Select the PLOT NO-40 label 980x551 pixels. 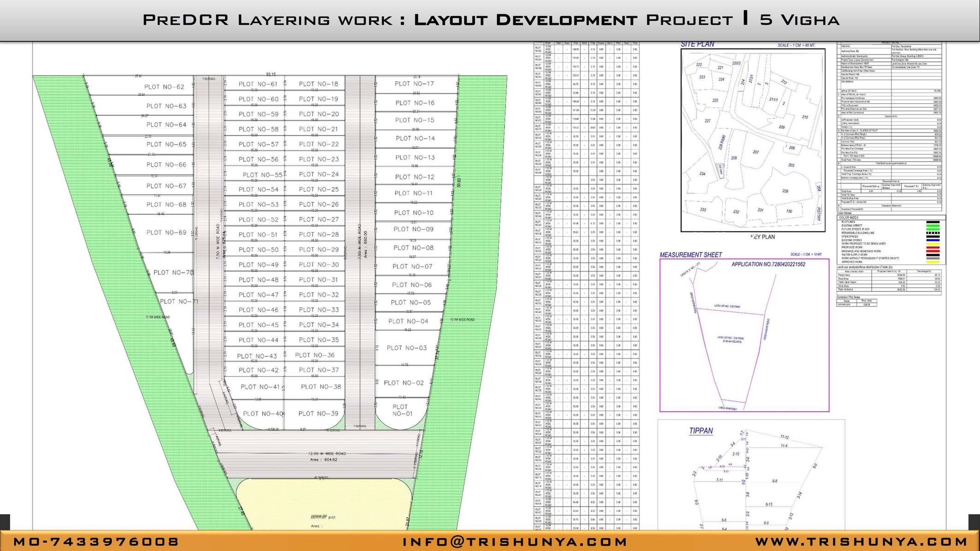tap(263, 414)
